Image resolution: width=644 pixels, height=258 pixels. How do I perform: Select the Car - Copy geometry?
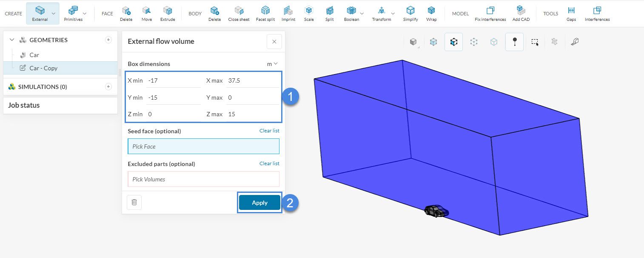[x=43, y=68]
